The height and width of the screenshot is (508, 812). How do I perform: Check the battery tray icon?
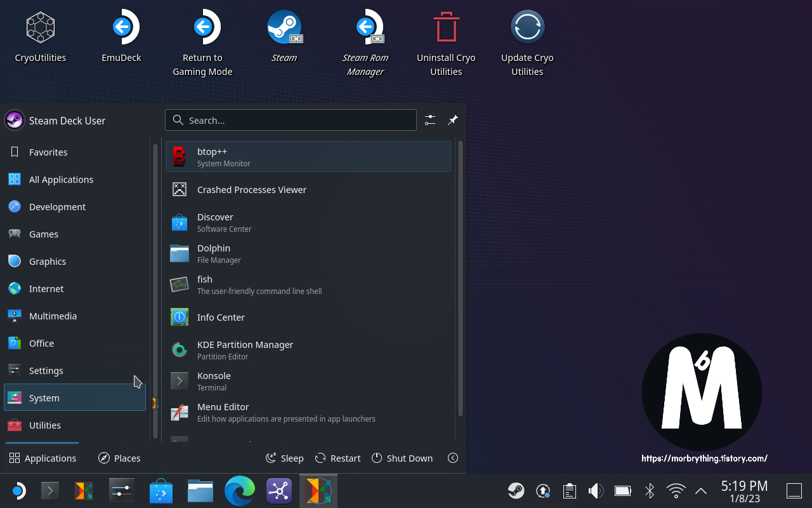click(623, 490)
